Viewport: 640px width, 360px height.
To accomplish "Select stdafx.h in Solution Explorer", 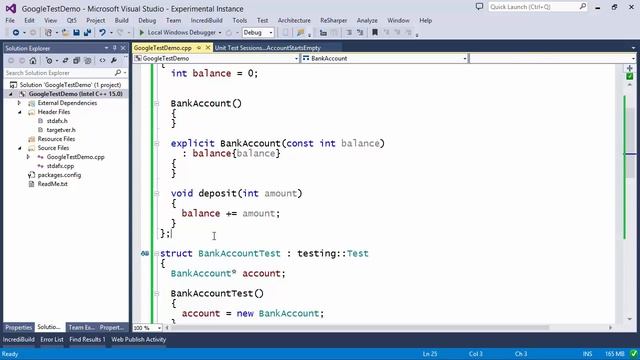I will 57,121.
